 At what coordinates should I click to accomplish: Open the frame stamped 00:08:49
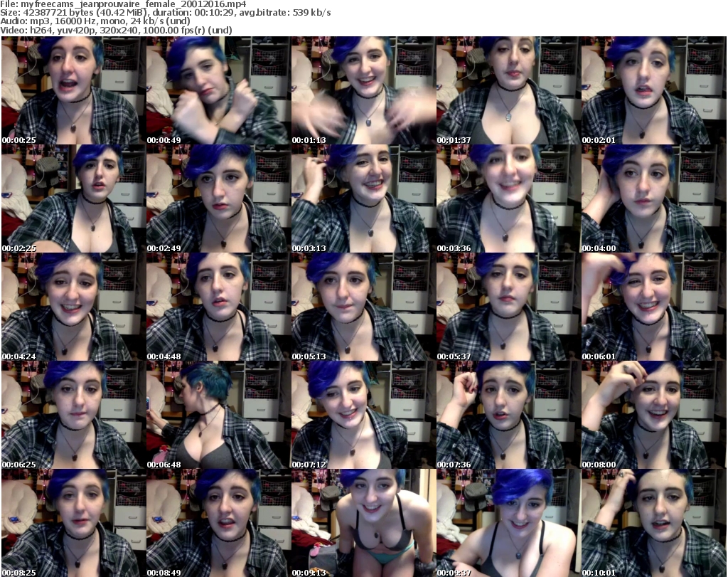point(218,523)
